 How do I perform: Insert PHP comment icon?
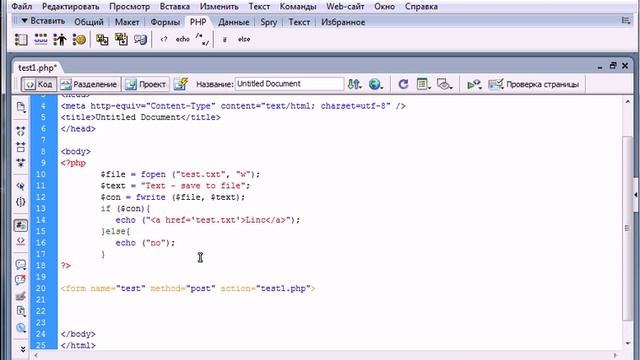pyautogui.click(x=202, y=40)
